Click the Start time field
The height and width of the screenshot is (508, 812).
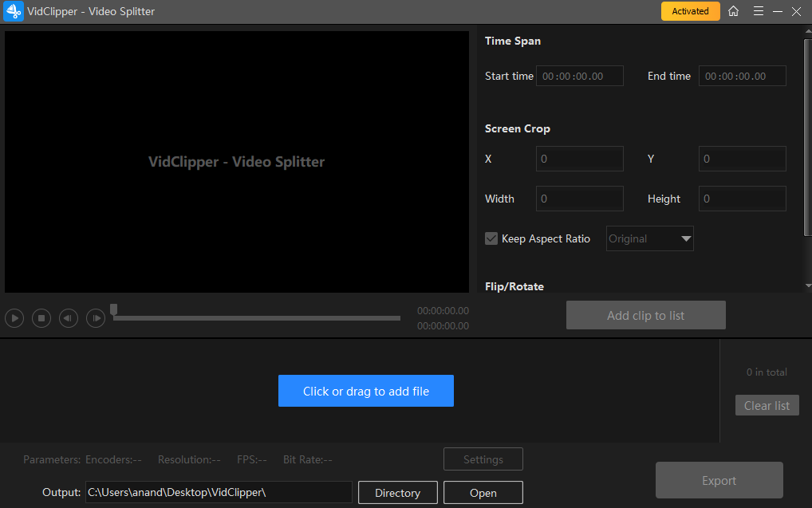pyautogui.click(x=579, y=76)
